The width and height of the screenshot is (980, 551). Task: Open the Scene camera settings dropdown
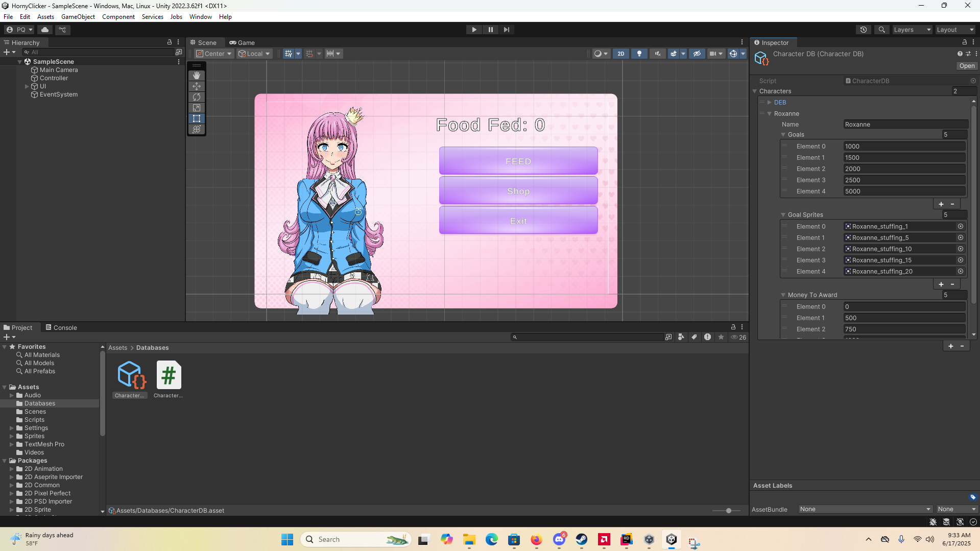[x=716, y=54]
